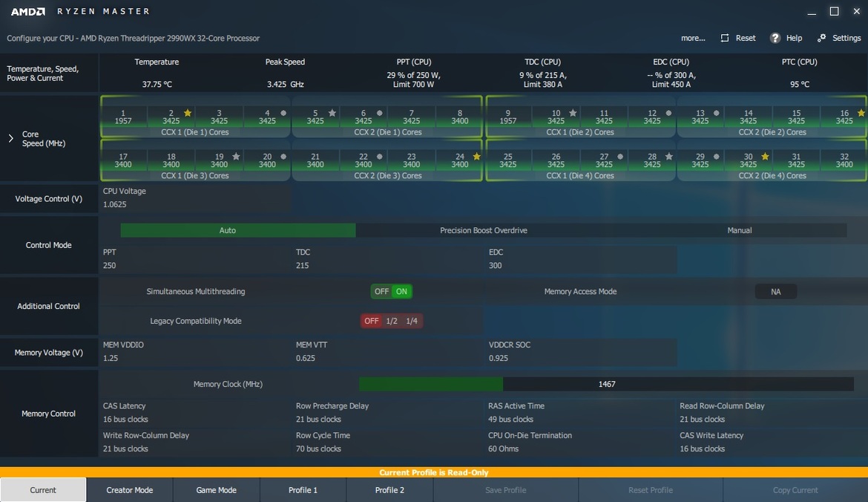Click the CPU Voltage 1.0625 value field
Viewport: 868px width, 502px height.
tap(114, 204)
